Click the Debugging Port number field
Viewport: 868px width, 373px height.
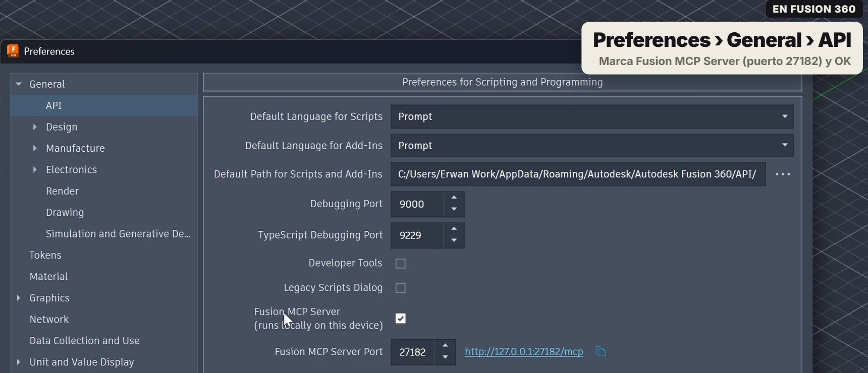click(x=417, y=204)
